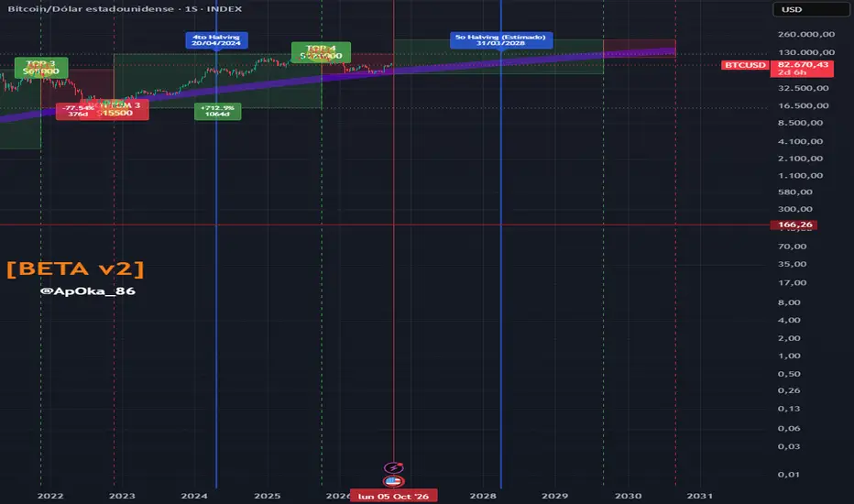Click 2029 on the time axis
The height and width of the screenshot is (504, 854).
tap(555, 496)
